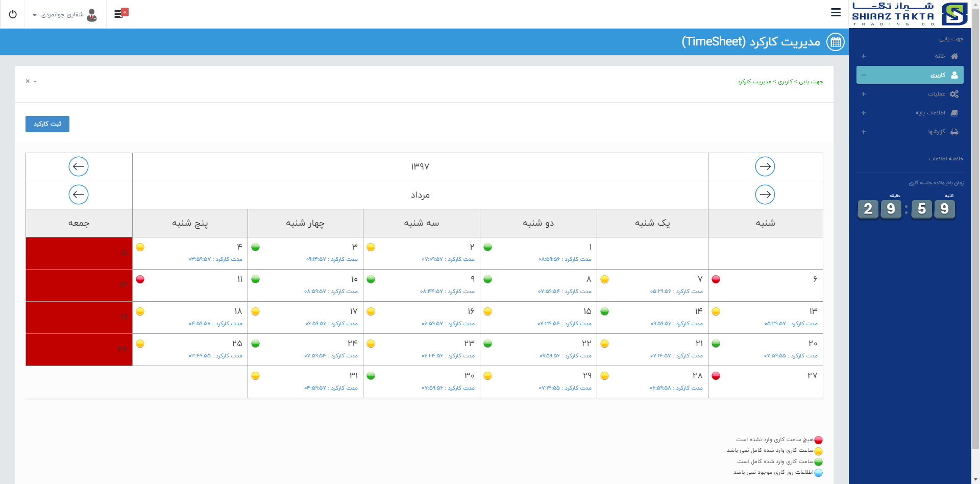Click the red Friday cell in the first calendar row

[79, 253]
